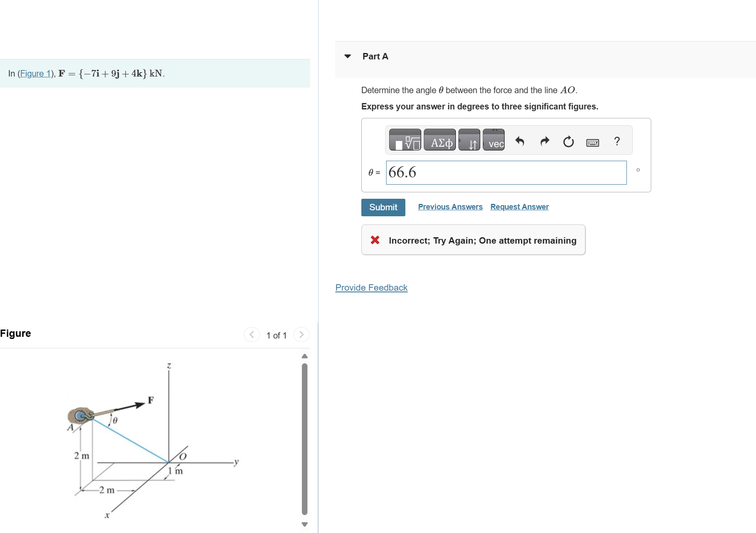Click the scrollbar up arrow
Screen dimensions: 756x533
pos(304,355)
